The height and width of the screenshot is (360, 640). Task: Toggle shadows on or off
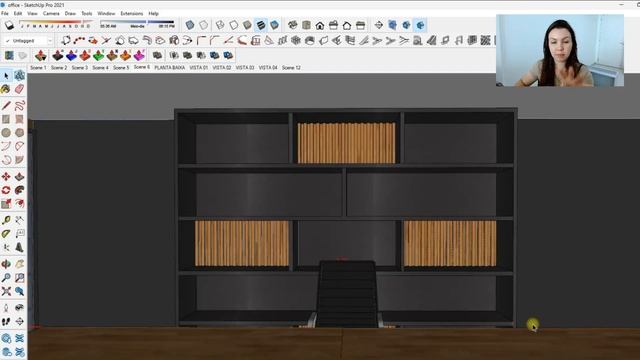[9, 25]
